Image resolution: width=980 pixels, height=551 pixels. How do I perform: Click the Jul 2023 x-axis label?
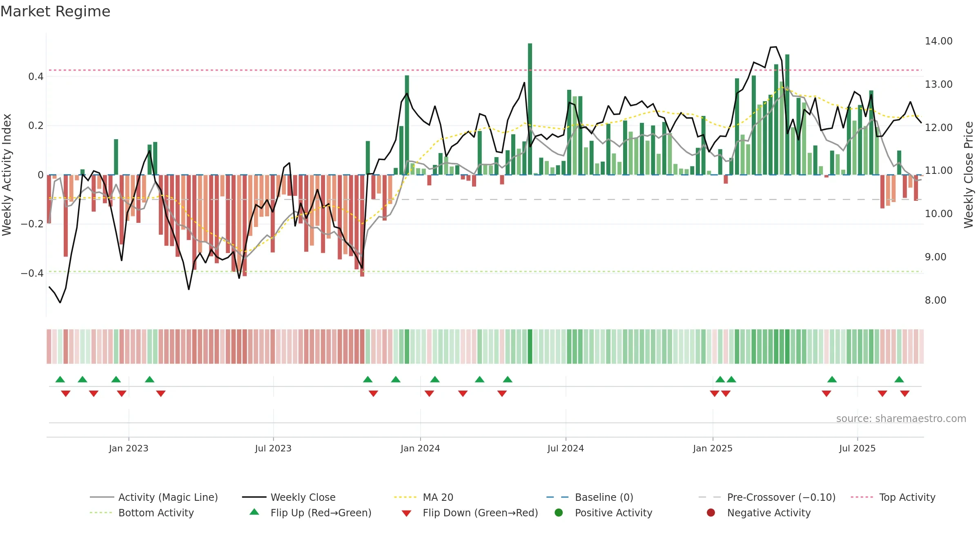(x=273, y=449)
